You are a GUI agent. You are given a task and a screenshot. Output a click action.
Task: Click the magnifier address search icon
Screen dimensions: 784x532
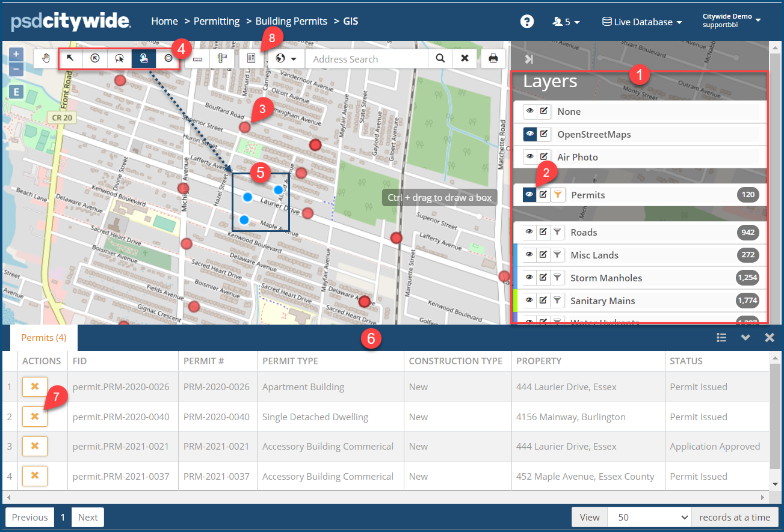(x=440, y=58)
